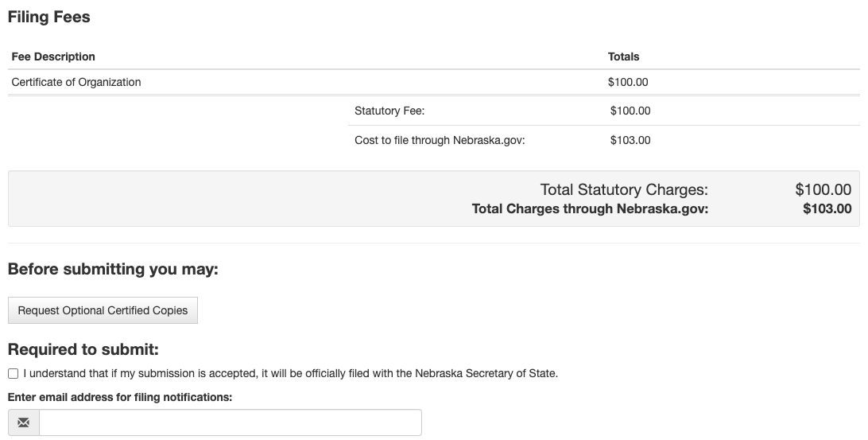Click 'Total Charges through Nebraska.gov' bold label
The image size is (868, 440).
tap(590, 209)
